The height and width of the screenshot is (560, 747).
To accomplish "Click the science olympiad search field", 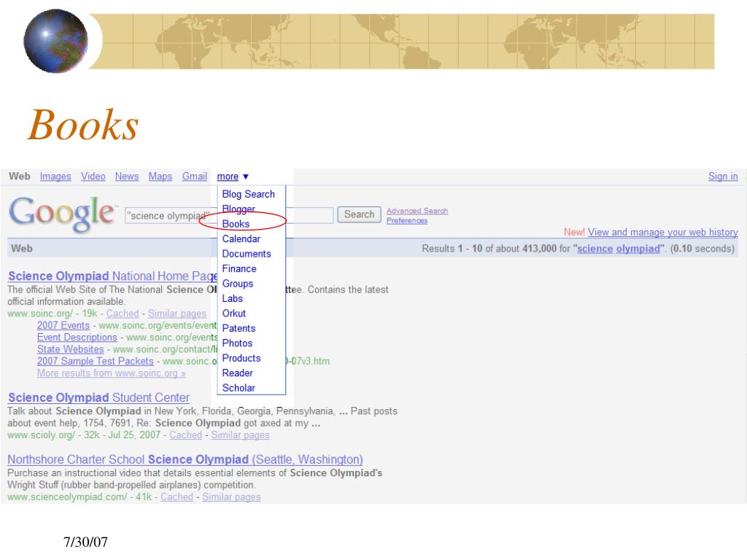I will point(229,216).
